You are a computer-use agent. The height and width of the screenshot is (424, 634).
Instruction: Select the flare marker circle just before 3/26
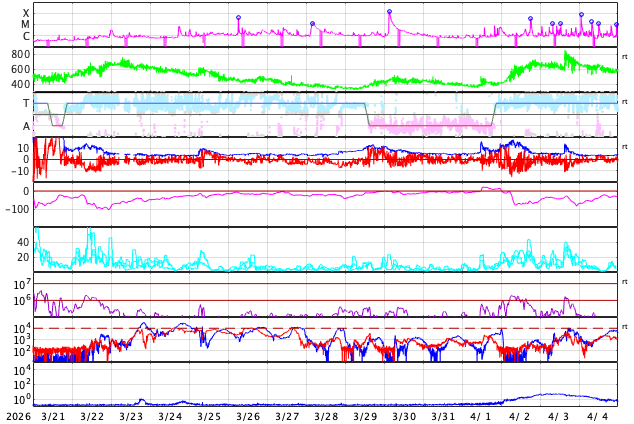click(x=238, y=18)
